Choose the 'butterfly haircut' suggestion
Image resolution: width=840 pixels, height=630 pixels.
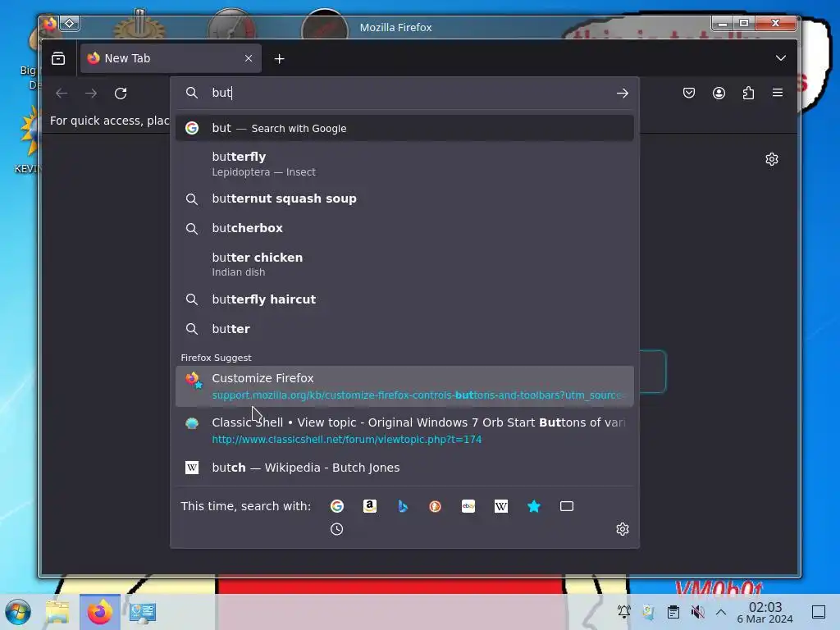point(404,299)
